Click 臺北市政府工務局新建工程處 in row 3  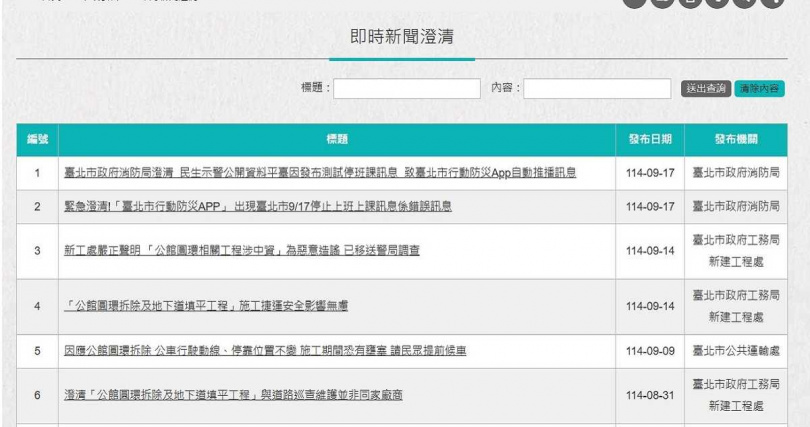[736, 251]
